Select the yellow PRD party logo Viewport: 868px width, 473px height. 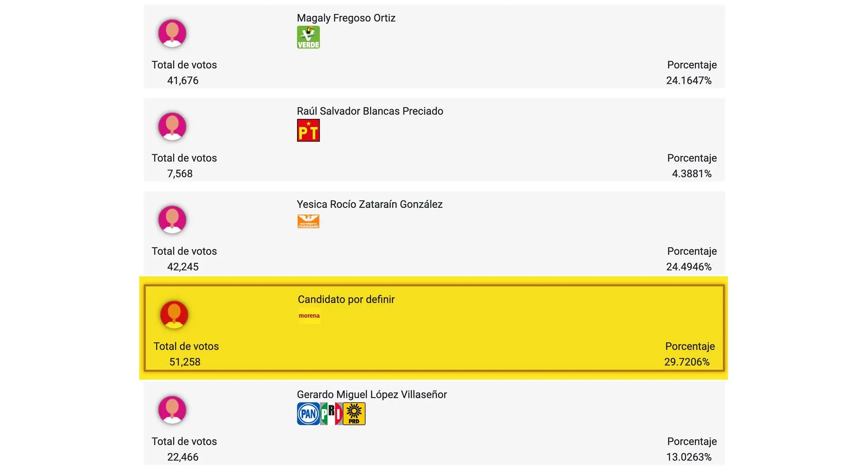point(354,413)
